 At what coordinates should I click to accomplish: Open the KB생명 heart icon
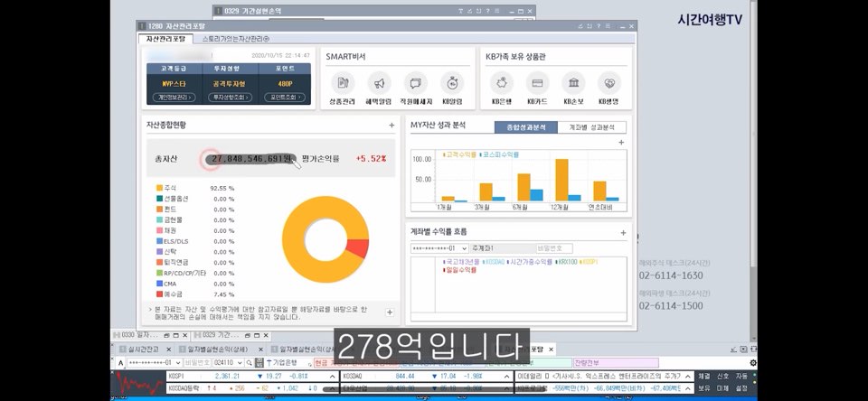(x=609, y=83)
